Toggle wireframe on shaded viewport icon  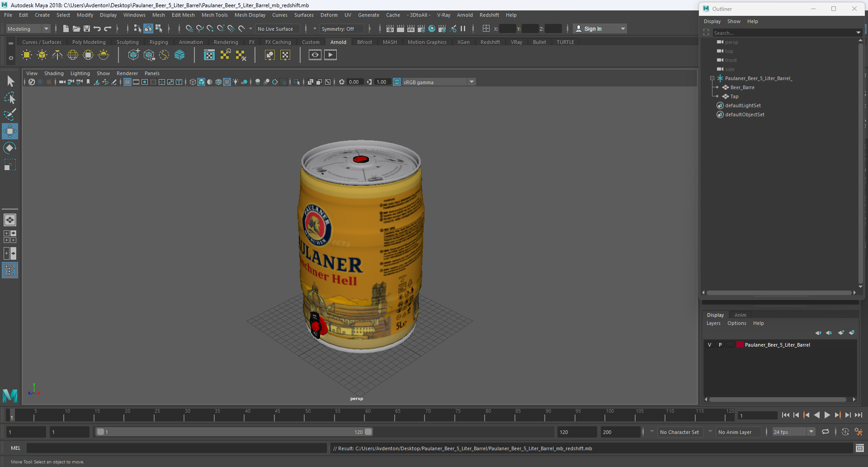coord(219,82)
